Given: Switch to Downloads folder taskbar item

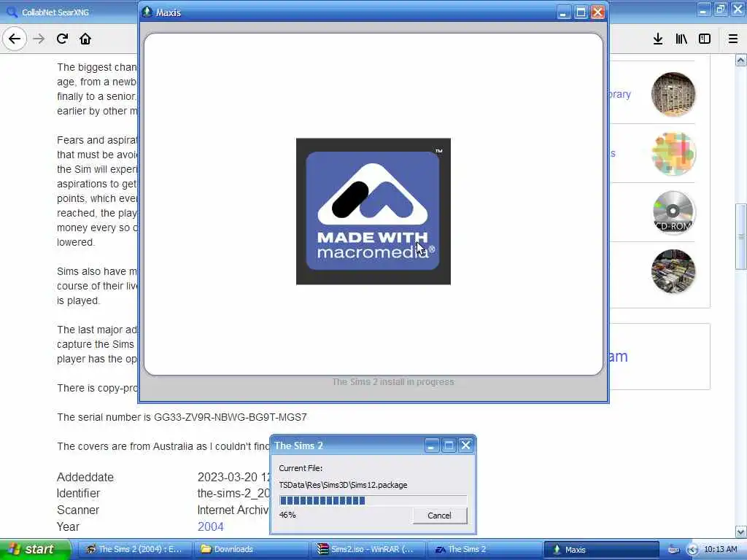Looking at the screenshot, I should [252, 549].
